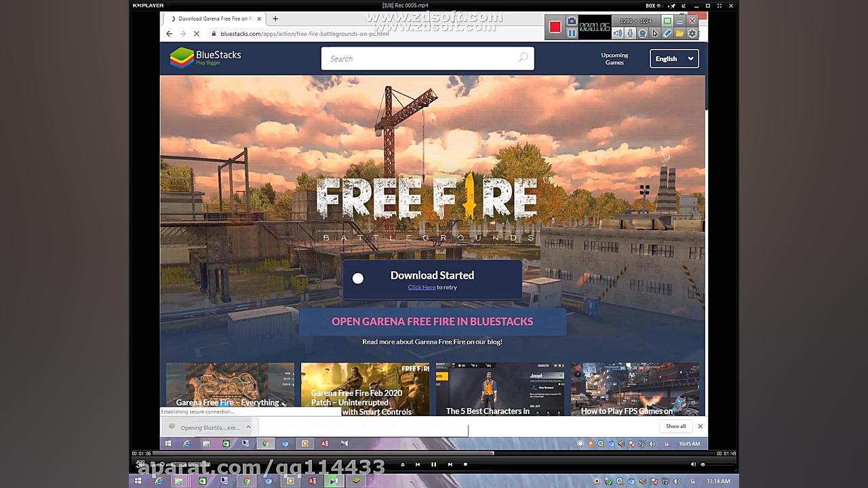Click the green capture-region icon in the recorder
Image resolution: width=868 pixels, height=488 pixels.
(667, 21)
